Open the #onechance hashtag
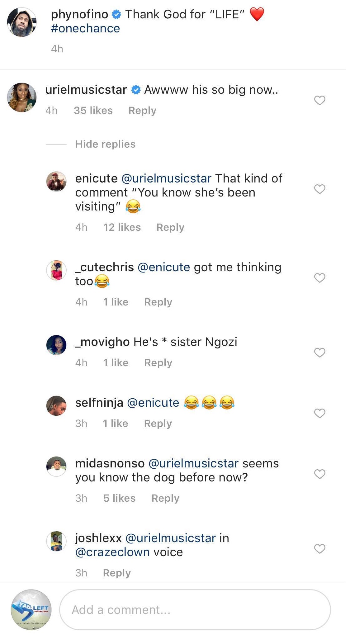Viewport: 350px width, 644px height. pos(85,29)
